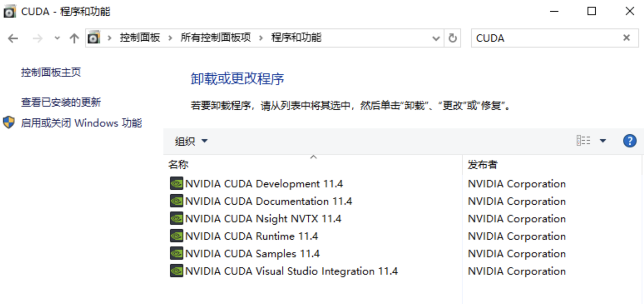The image size is (644, 304).
Task: Click the refresh address bar button
Action: point(452,38)
